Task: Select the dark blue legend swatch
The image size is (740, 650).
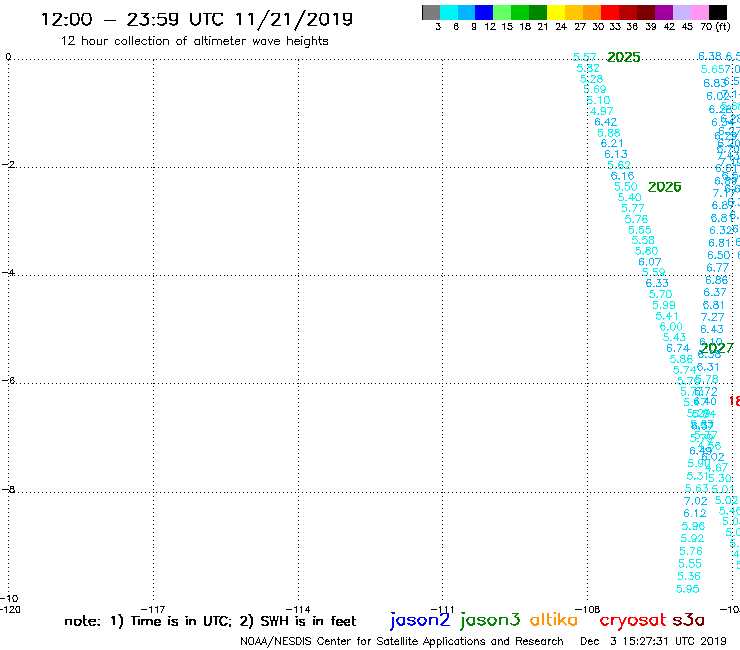Action: [x=485, y=12]
